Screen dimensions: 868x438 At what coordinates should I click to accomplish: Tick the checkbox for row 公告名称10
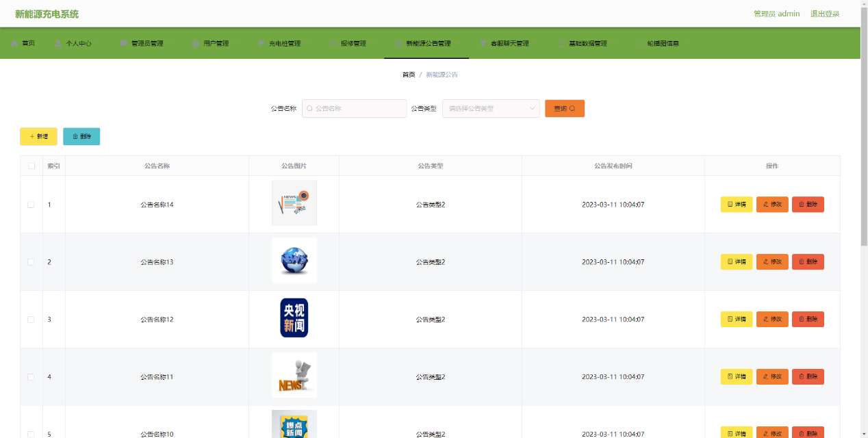(31, 434)
